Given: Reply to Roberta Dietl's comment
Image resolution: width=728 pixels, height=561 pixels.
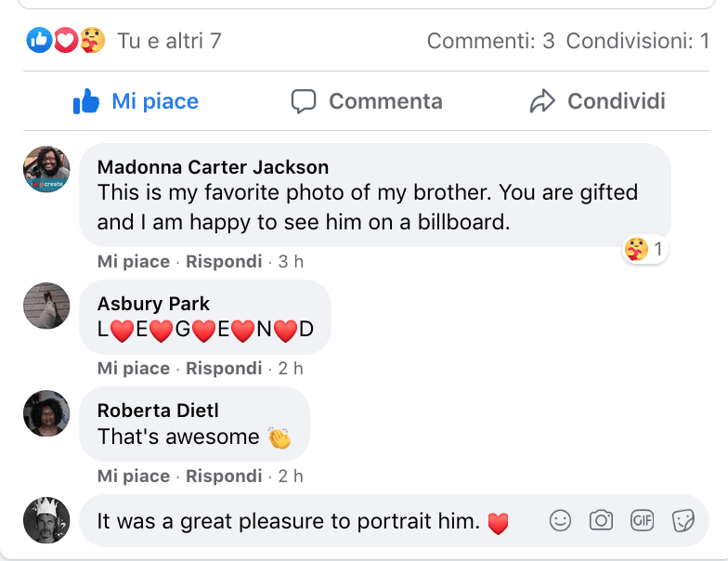Looking at the screenshot, I should tap(224, 476).
